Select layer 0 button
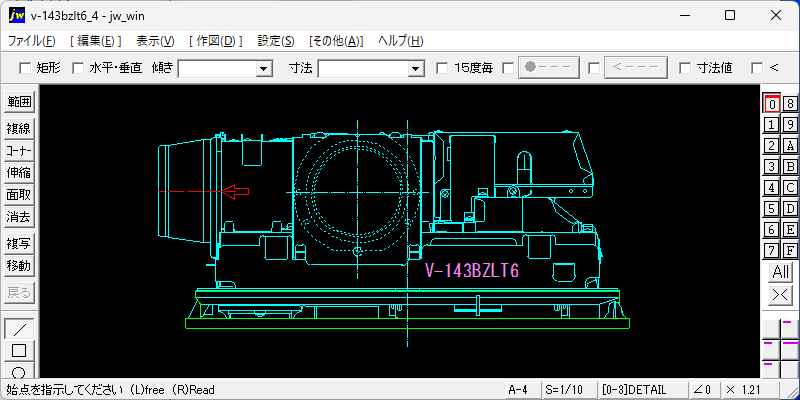Viewport: 800px width, 400px height. pyautogui.click(x=772, y=104)
